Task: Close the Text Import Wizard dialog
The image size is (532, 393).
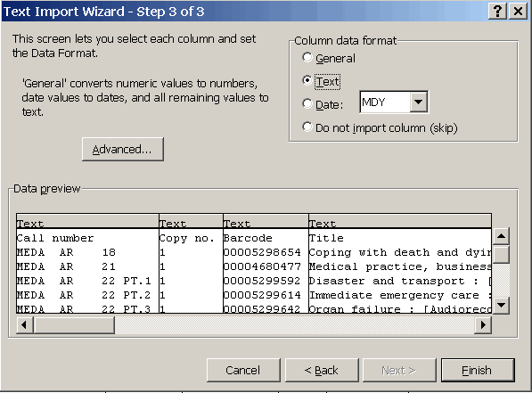Action: (518, 12)
